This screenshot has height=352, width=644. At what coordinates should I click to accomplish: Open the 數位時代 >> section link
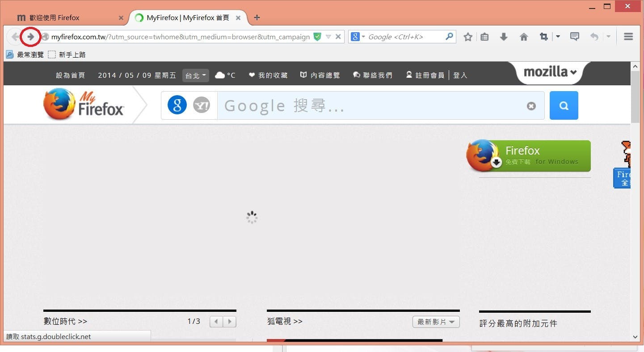pyautogui.click(x=65, y=321)
